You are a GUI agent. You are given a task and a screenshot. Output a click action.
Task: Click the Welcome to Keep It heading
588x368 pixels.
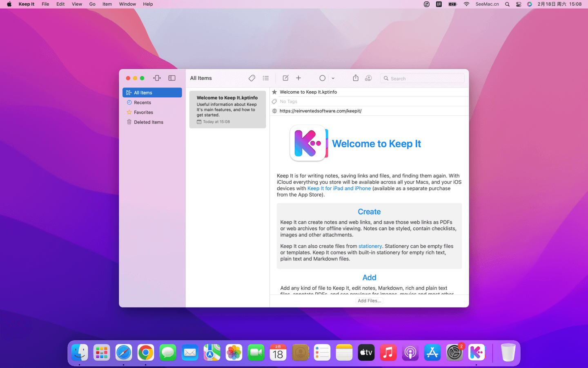tap(376, 144)
